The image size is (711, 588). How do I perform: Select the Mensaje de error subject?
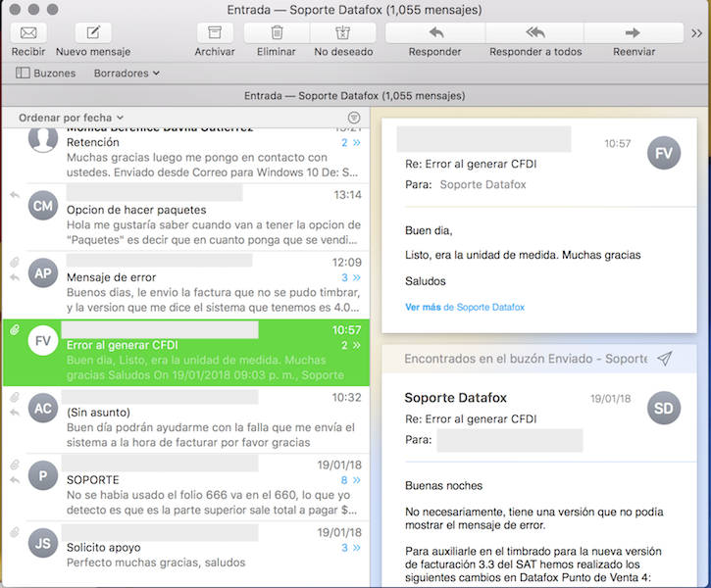click(x=111, y=277)
